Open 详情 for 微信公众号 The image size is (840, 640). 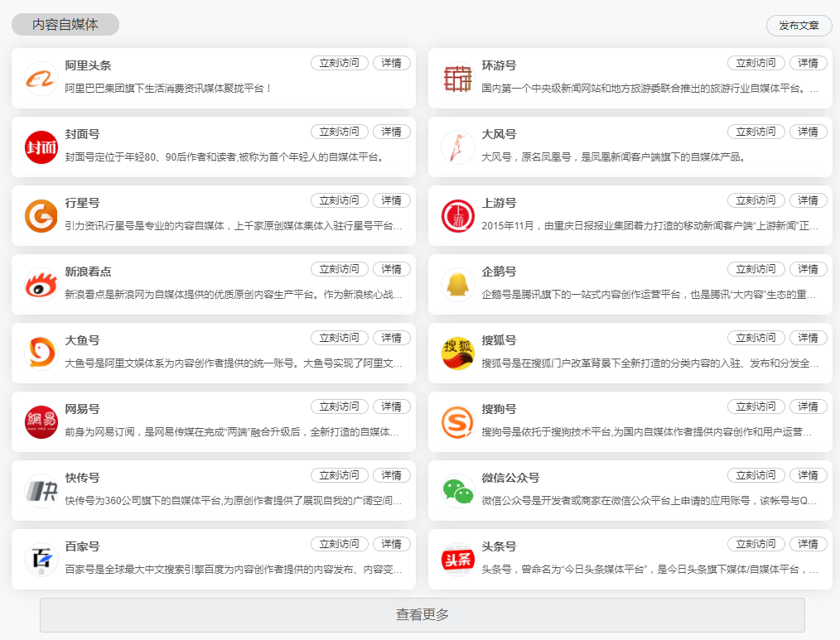pyautogui.click(x=809, y=475)
